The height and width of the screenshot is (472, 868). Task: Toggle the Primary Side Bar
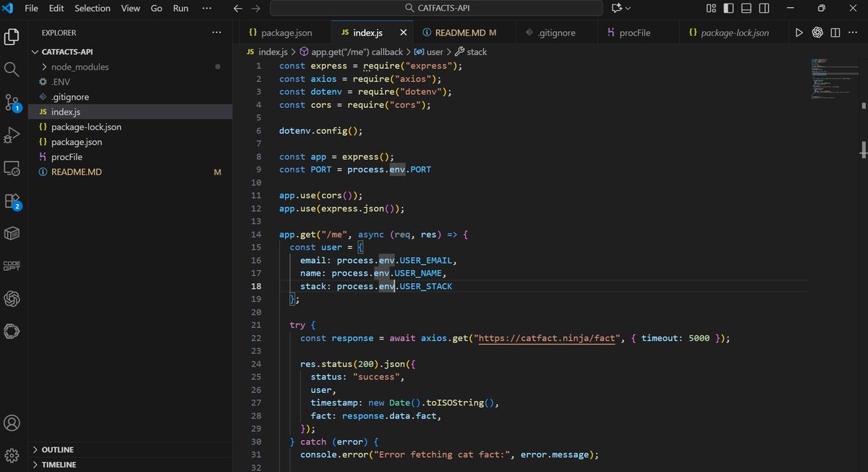pyautogui.click(x=729, y=9)
